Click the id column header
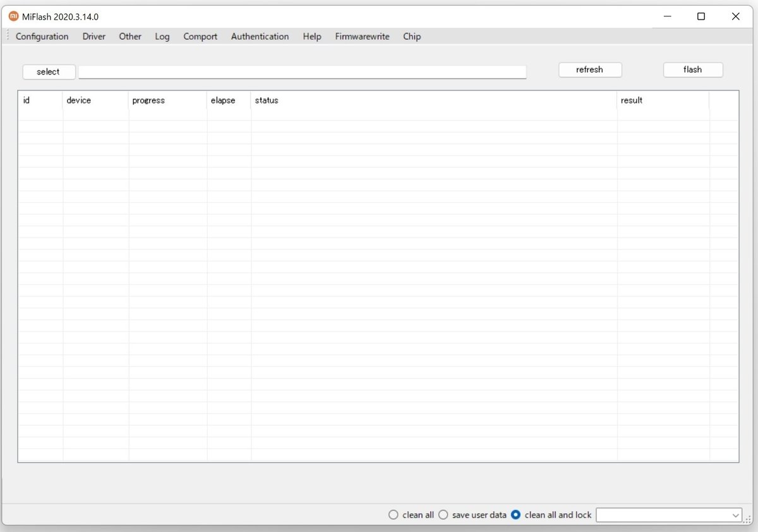Viewport: 758px width, 532px height. tap(40, 100)
